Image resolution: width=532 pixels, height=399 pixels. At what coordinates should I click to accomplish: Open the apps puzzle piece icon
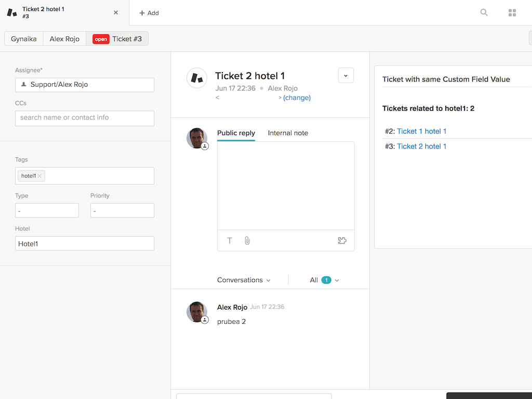coord(342,241)
